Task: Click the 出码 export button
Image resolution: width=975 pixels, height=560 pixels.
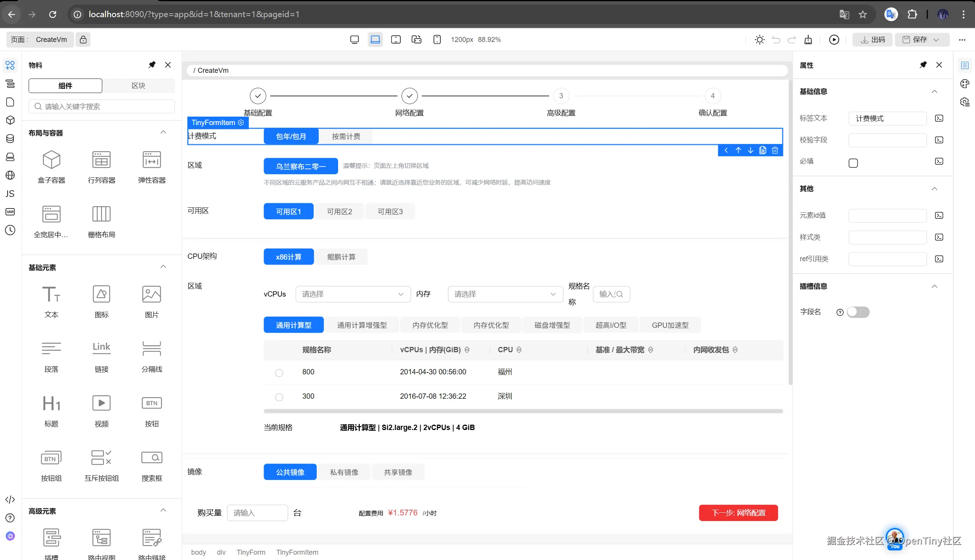Action: [872, 40]
